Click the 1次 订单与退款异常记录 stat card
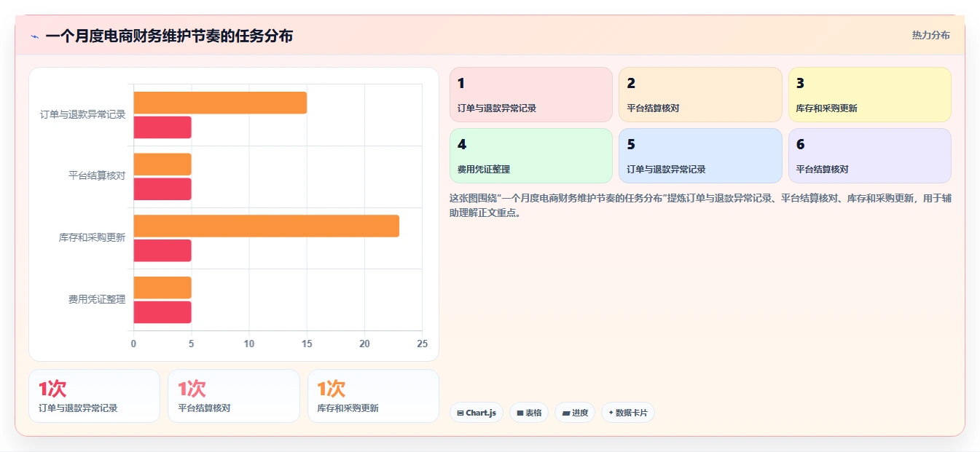The width and height of the screenshot is (980, 452). pyautogui.click(x=94, y=396)
